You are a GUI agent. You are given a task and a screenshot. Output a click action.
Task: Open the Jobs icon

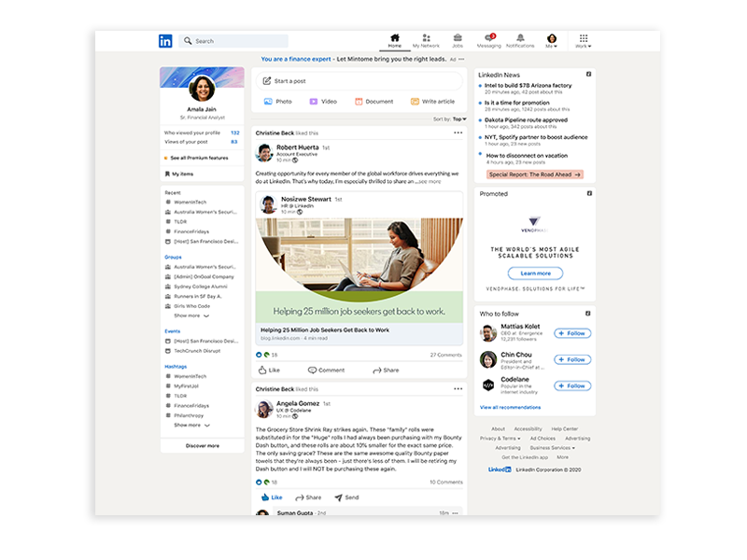point(458,37)
